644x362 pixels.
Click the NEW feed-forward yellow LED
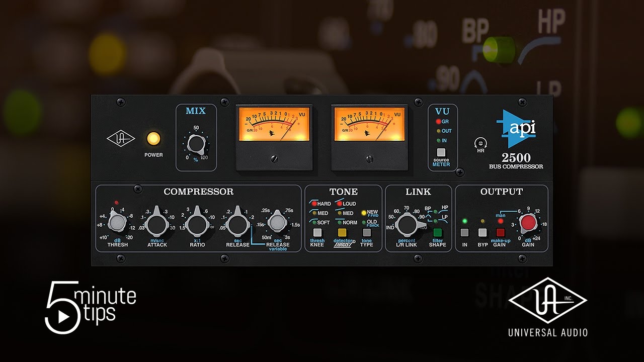coord(364,212)
